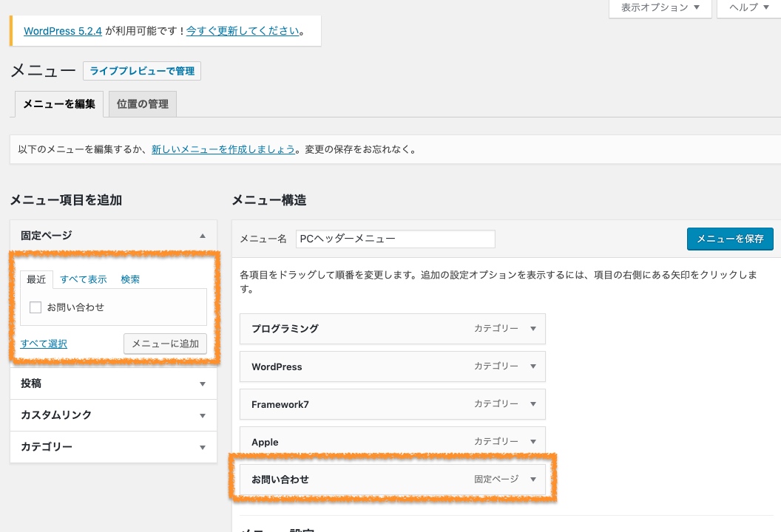Open the 新しいメニューを作成しましょう link

tap(223, 149)
